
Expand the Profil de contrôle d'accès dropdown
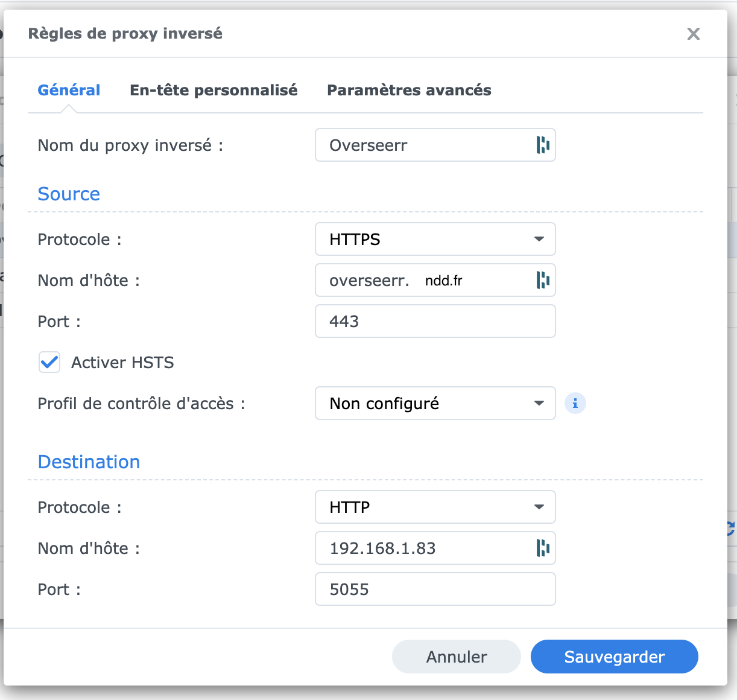click(x=435, y=404)
